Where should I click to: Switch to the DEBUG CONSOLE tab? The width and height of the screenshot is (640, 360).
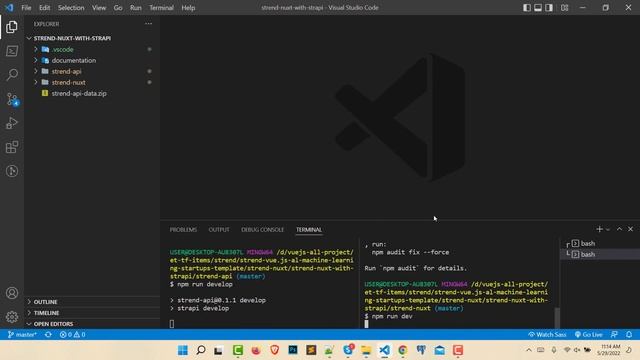click(x=262, y=230)
